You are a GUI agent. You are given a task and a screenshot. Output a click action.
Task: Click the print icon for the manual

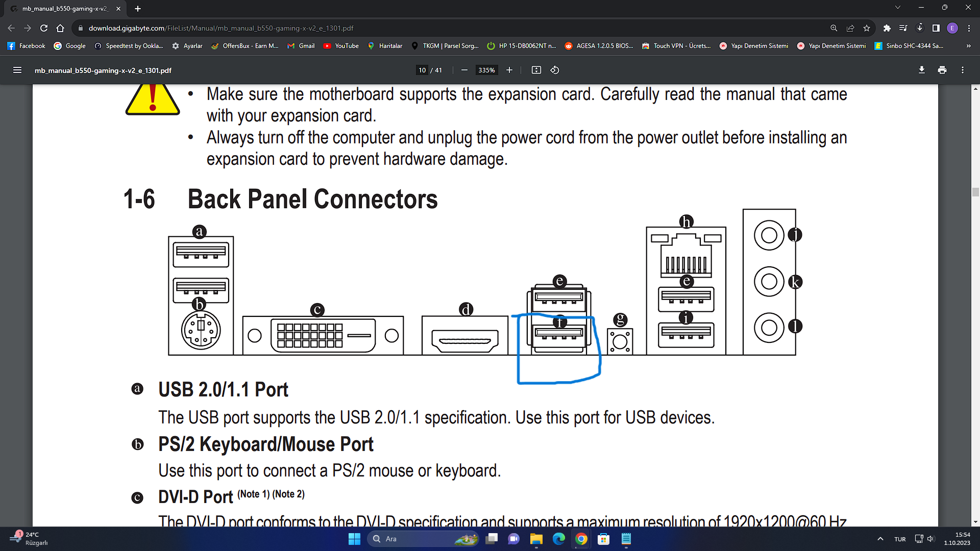coord(942,70)
